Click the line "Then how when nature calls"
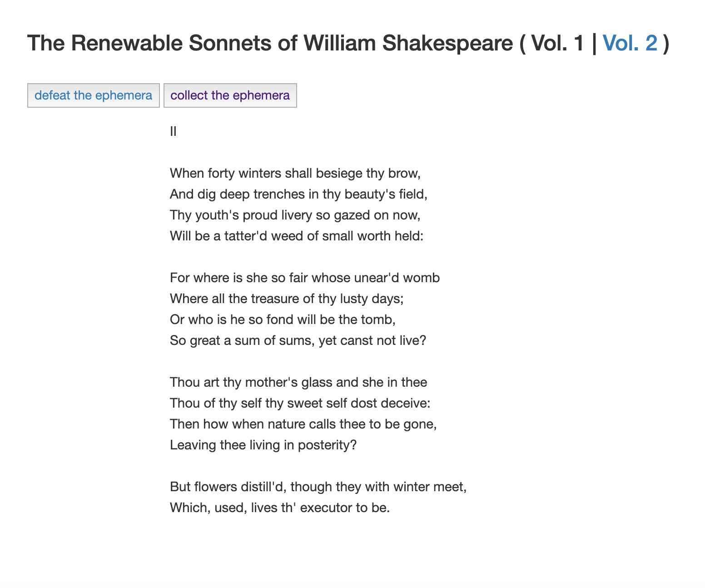Image resolution: width=705 pixels, height=588 pixels. pyautogui.click(x=303, y=424)
